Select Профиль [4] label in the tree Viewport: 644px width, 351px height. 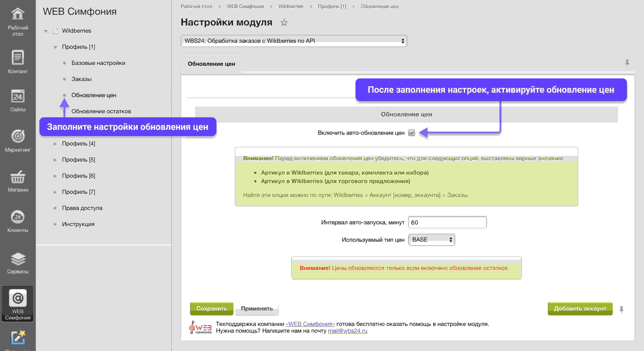[x=78, y=144]
